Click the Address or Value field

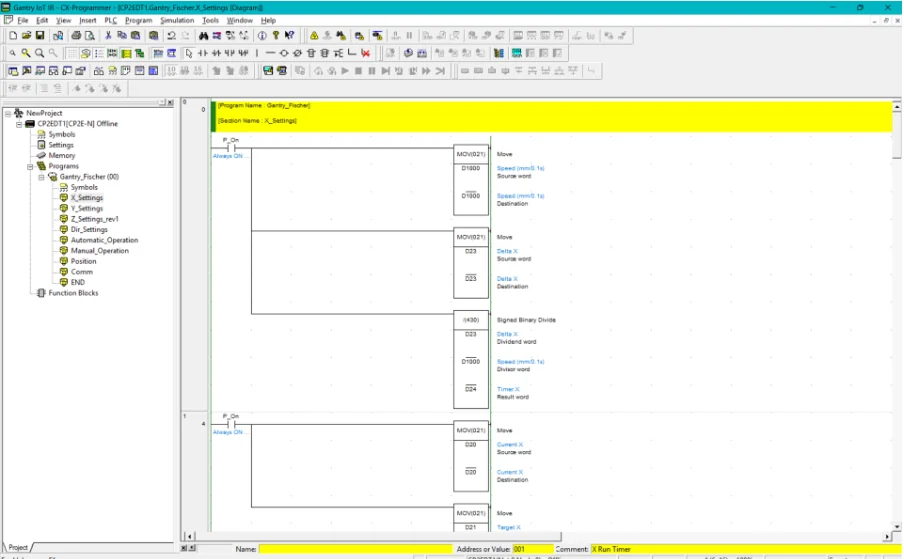click(532, 549)
